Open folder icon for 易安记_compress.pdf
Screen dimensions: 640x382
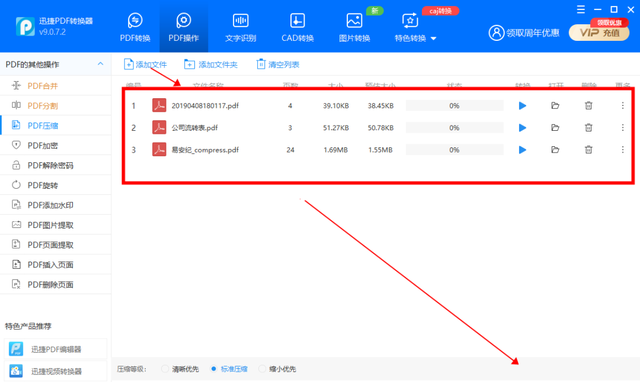(555, 150)
